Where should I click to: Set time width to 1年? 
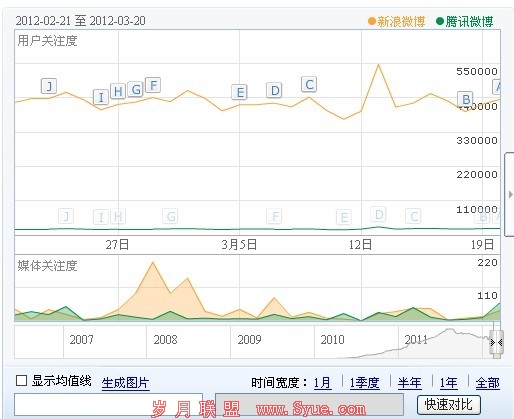(x=448, y=383)
